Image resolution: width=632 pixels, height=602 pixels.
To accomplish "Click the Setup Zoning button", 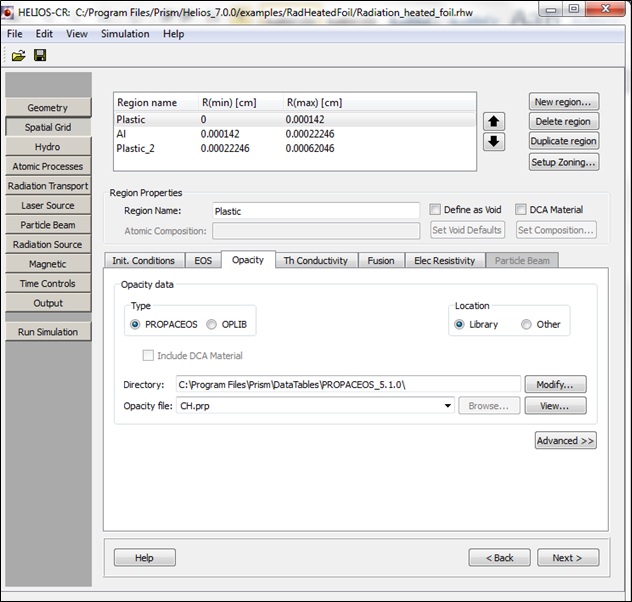I will (564, 162).
